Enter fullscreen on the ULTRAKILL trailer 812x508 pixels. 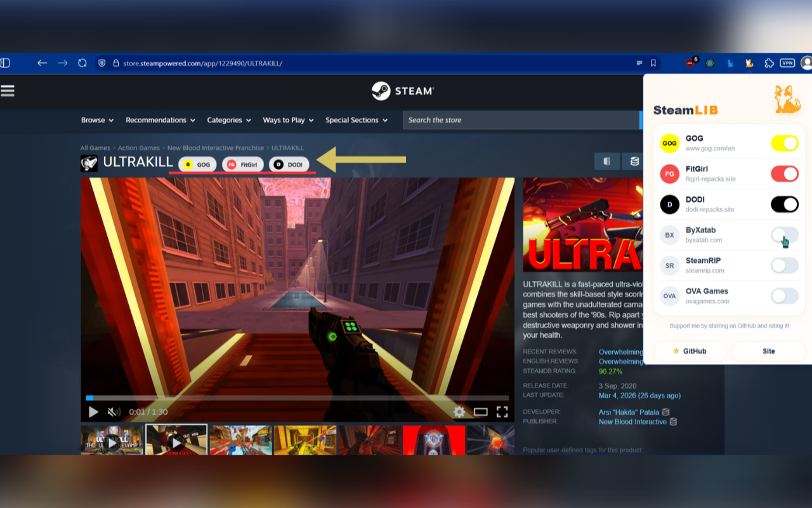tap(502, 412)
